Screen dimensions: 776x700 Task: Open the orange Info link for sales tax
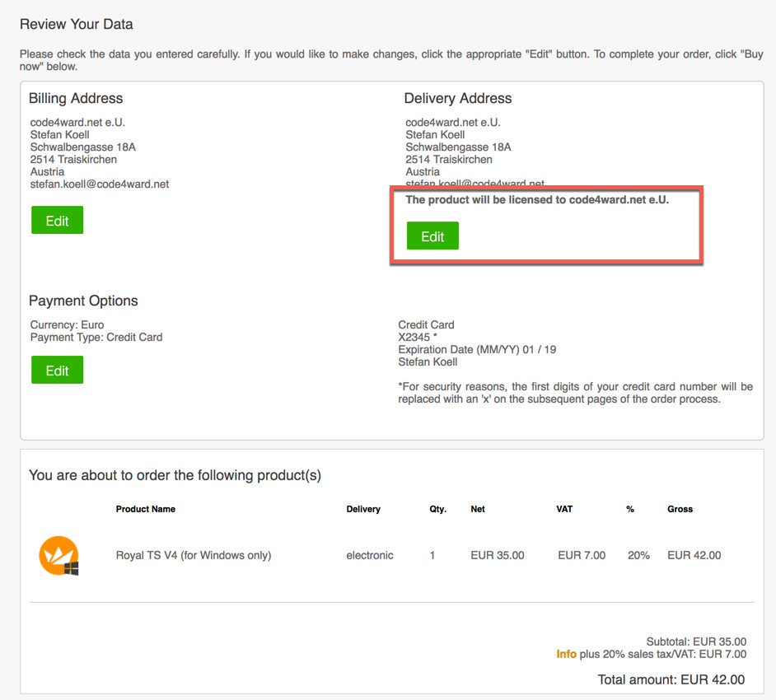point(566,655)
